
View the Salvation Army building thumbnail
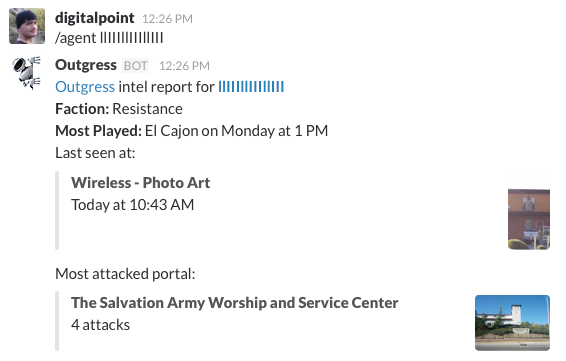pyautogui.click(x=513, y=323)
